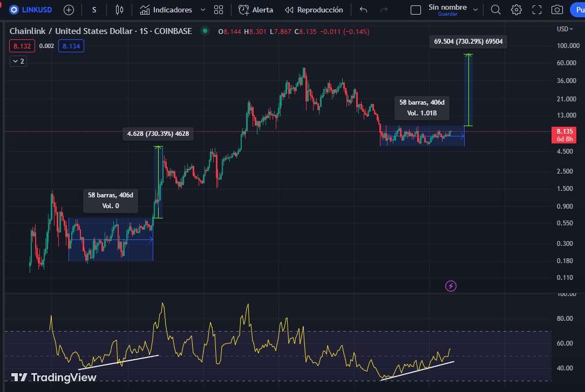585x392 pixels.
Task: Click the purple lightning event marker
Action: (451, 286)
